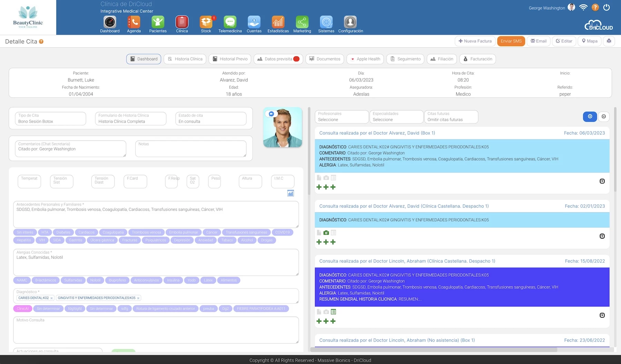The width and height of the screenshot is (621, 364).
Task: Click the Enviar SMS button
Action: [x=511, y=41]
